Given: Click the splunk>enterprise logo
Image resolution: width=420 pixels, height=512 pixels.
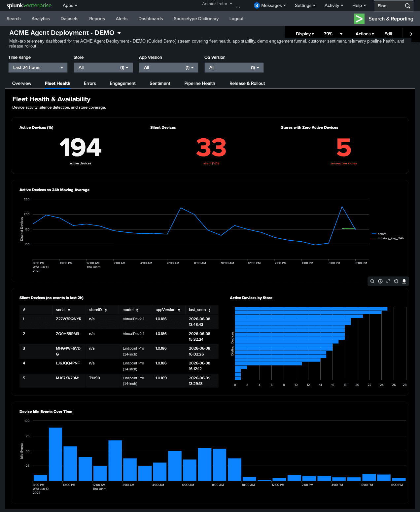Looking at the screenshot, I should click(29, 6).
